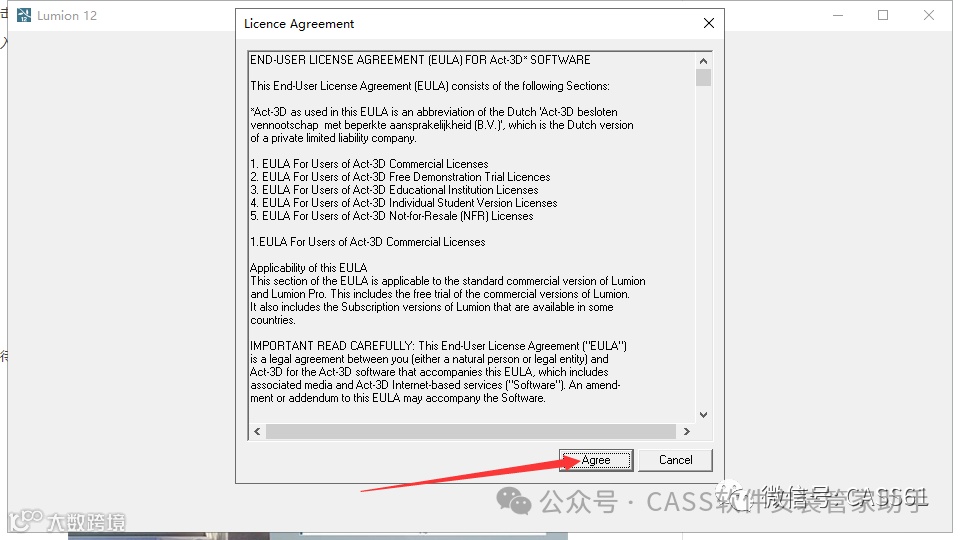Click the 'Individual Student Version Licenses' line
Screen dimensions: 960x540
(403, 203)
